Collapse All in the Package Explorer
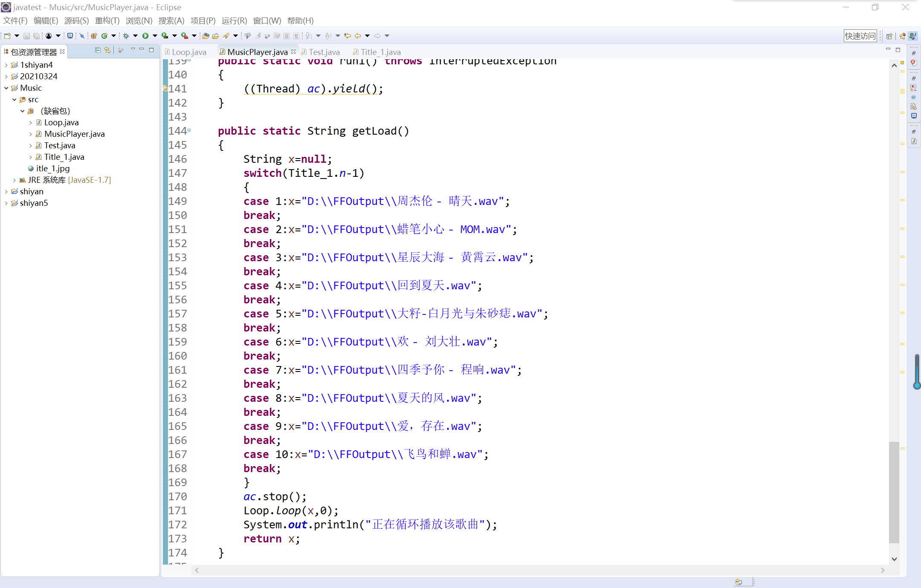Viewport: 921px width, 588px height. [x=97, y=50]
